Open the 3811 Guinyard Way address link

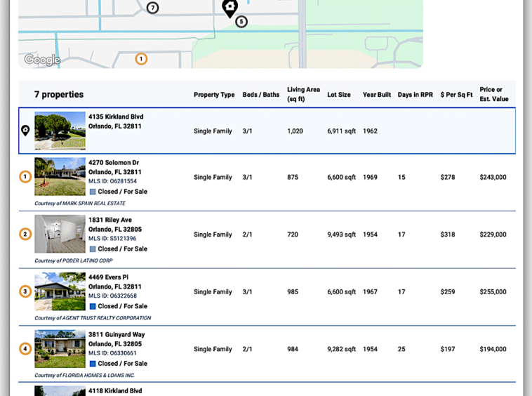point(117,335)
